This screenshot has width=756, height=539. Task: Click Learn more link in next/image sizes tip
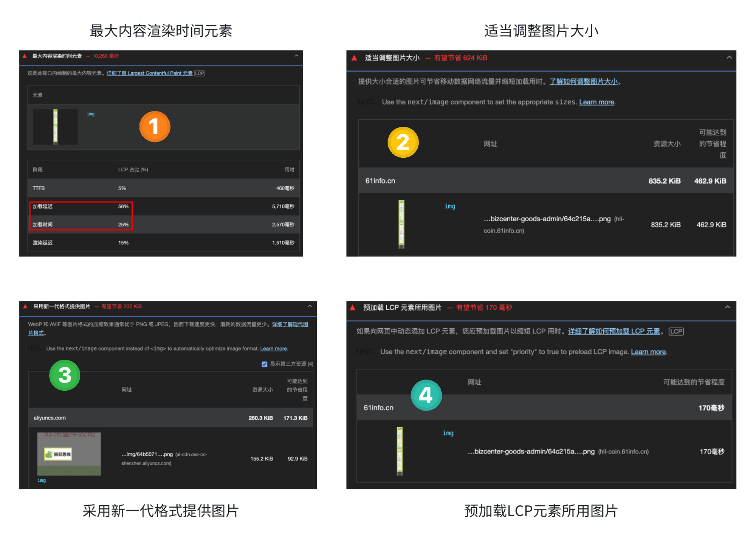596,102
